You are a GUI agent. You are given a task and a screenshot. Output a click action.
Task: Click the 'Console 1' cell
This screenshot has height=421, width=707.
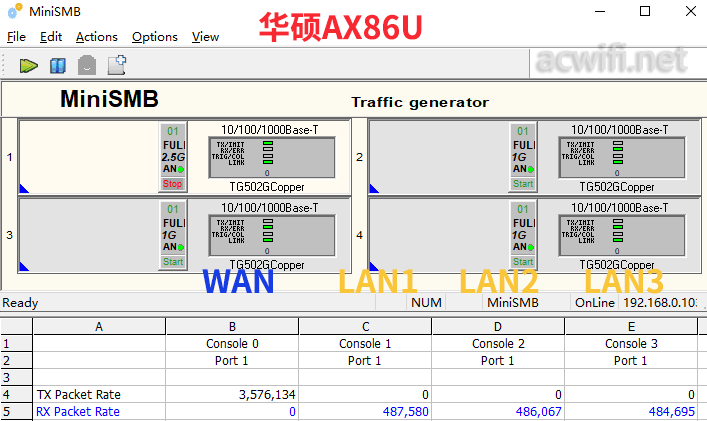point(365,343)
